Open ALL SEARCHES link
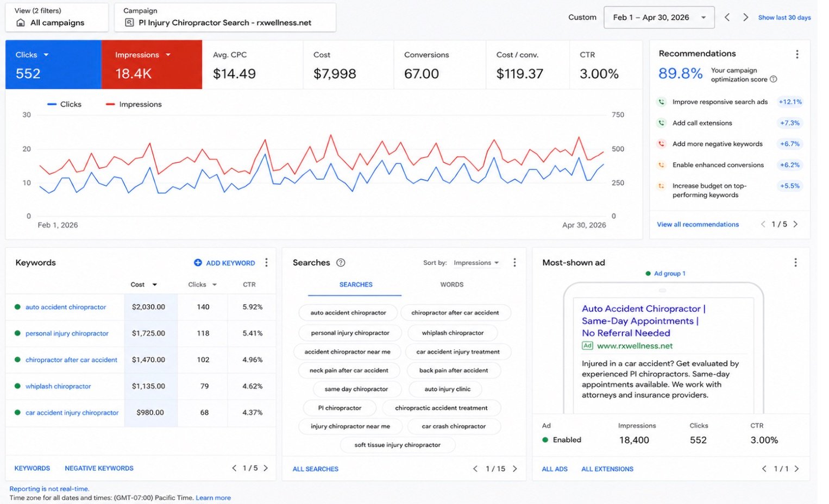829x504 pixels. coord(315,469)
